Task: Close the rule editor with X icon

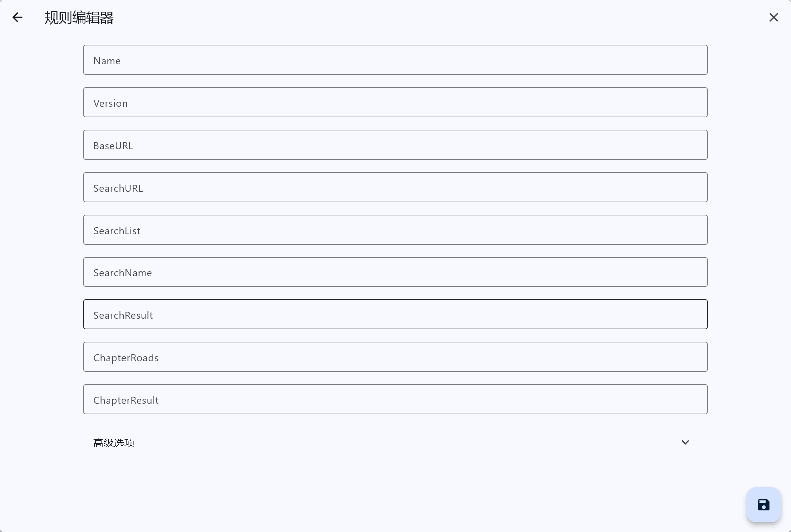Action: pos(773,18)
